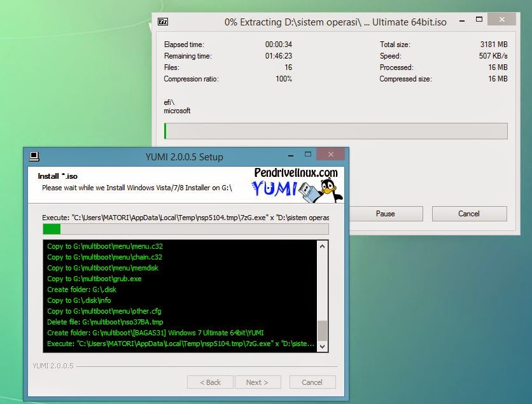
Task: Click the 'Please wait while we Install' message
Action: pos(137,188)
